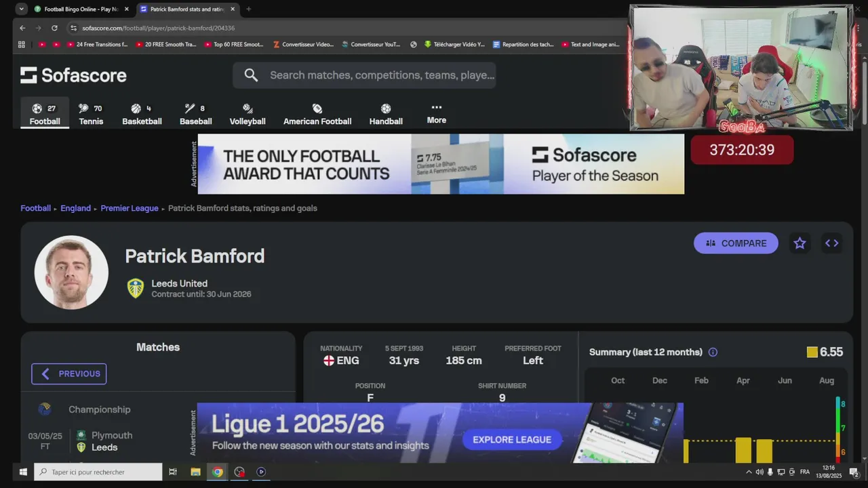Click Patrick Bamford's profile photo

pyautogui.click(x=71, y=272)
